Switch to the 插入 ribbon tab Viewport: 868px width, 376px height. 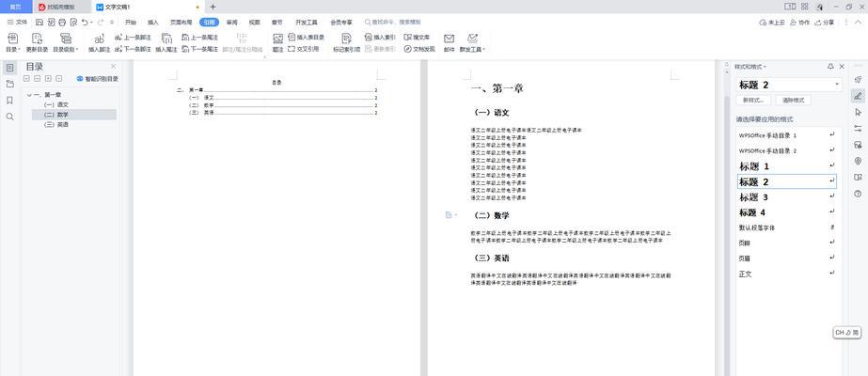(153, 23)
